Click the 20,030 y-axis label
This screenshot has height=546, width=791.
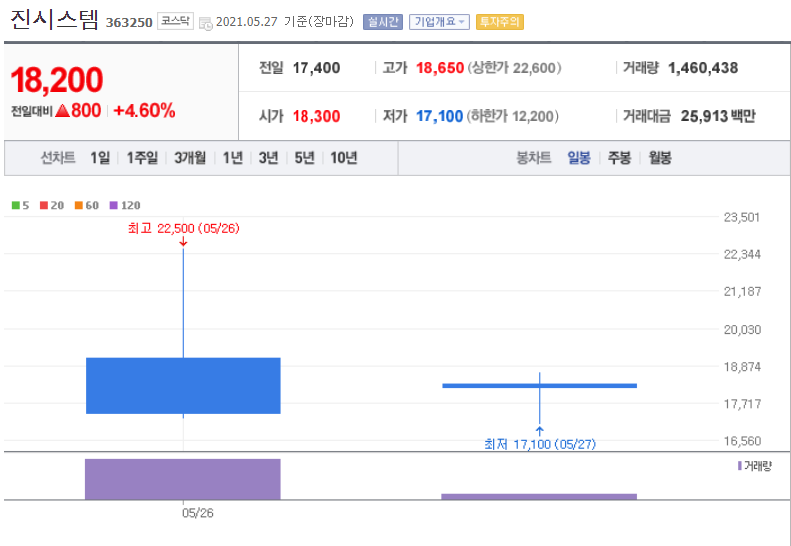pyautogui.click(x=742, y=330)
